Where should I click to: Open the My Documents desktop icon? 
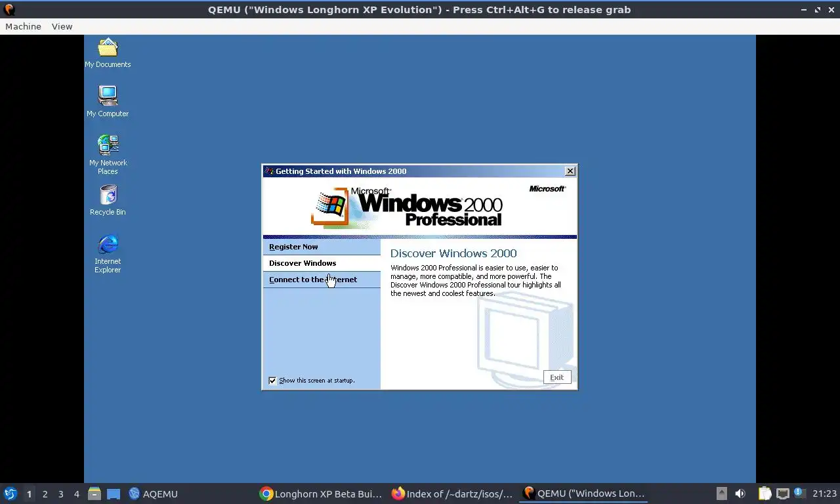pyautogui.click(x=108, y=53)
